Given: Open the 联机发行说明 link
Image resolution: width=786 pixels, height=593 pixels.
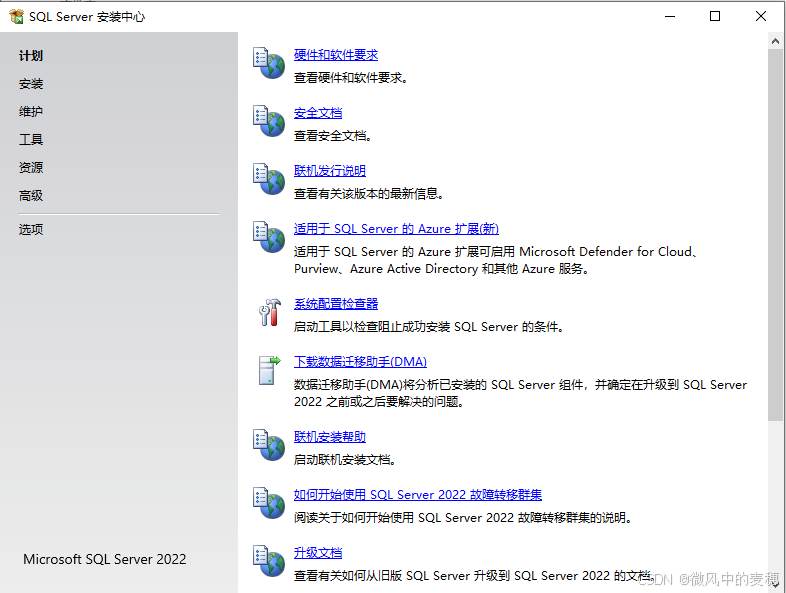Looking at the screenshot, I should [x=330, y=171].
